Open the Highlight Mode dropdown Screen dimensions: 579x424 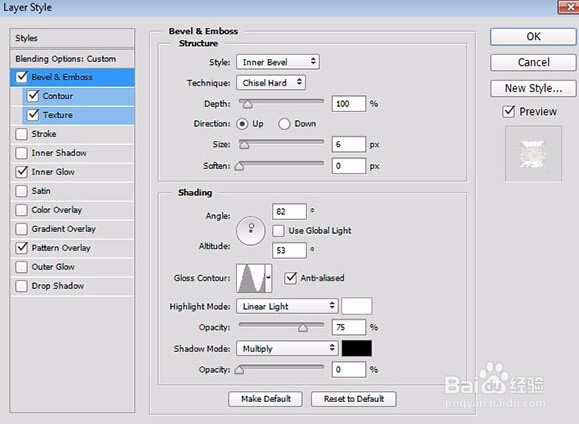tap(287, 306)
